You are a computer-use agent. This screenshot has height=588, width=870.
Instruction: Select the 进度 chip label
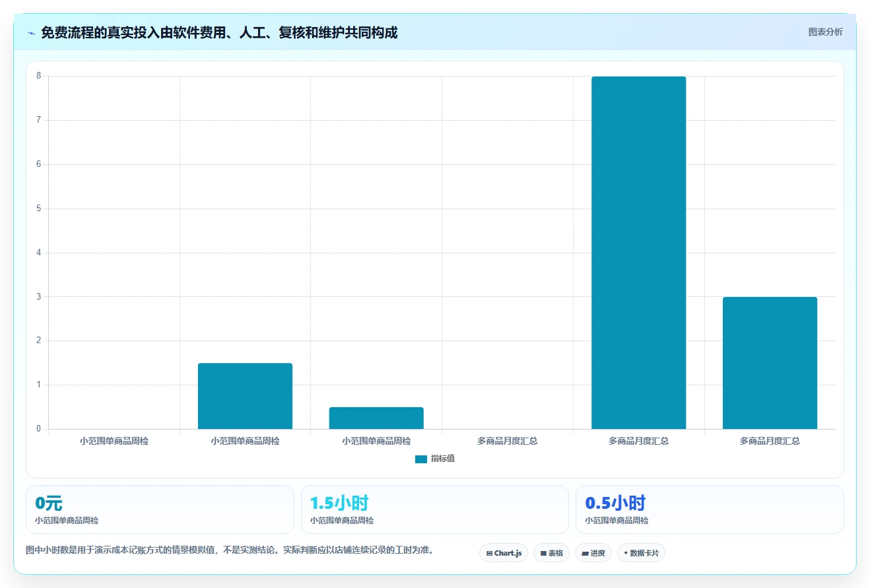tap(598, 554)
